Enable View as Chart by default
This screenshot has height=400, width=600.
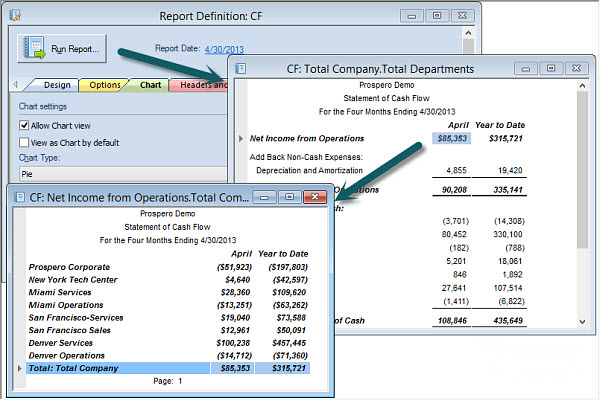pyautogui.click(x=25, y=142)
